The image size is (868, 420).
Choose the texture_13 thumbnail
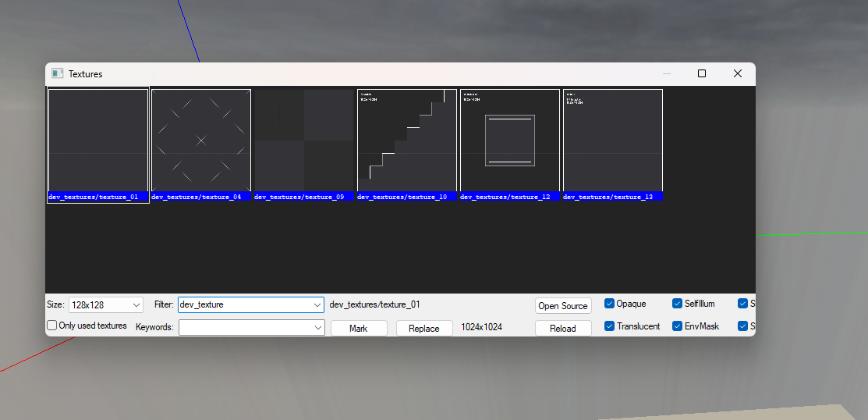[613, 140]
